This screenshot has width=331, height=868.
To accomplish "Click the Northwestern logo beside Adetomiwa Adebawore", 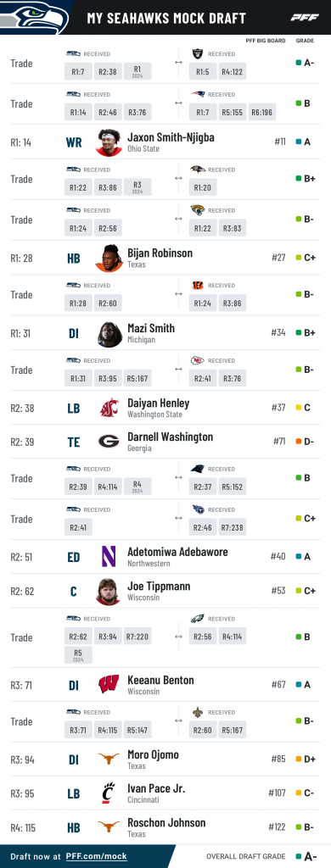I will click(x=109, y=556).
